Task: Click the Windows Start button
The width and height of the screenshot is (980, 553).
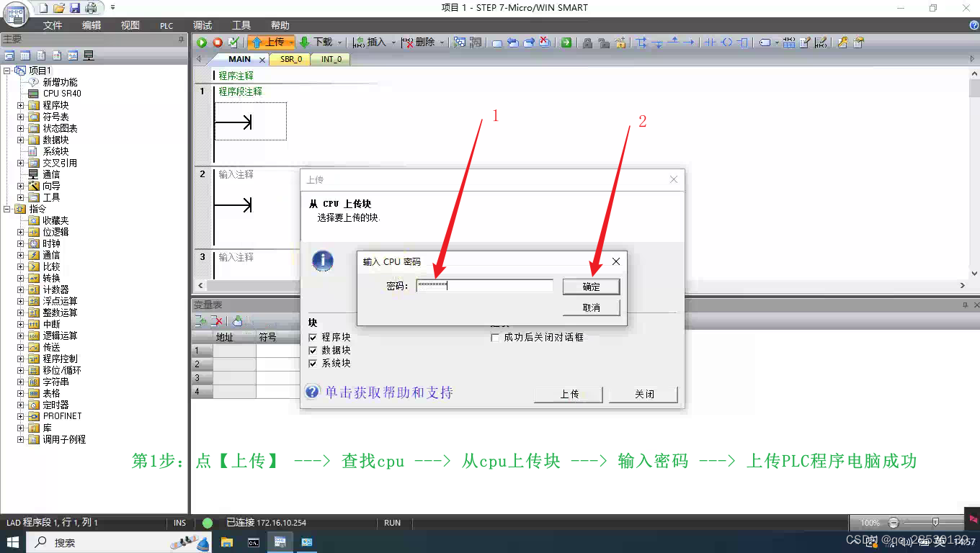Action: (x=13, y=542)
